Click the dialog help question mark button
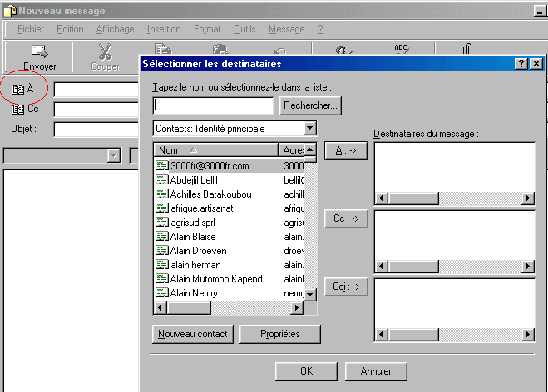 521,63
